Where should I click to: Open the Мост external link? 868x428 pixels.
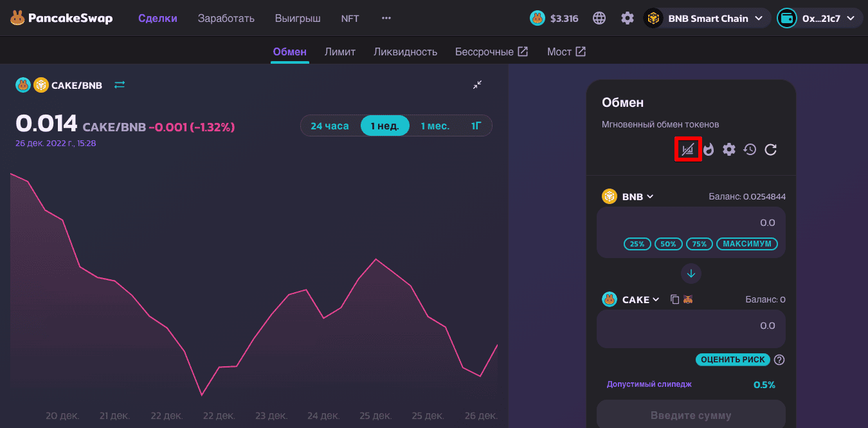click(x=566, y=51)
